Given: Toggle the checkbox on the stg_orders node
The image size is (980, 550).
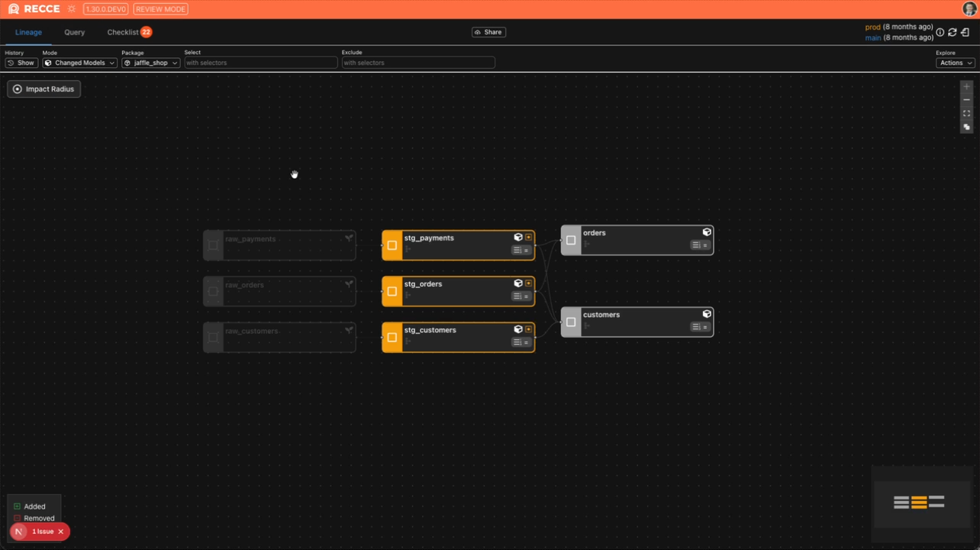Looking at the screenshot, I should (x=392, y=291).
